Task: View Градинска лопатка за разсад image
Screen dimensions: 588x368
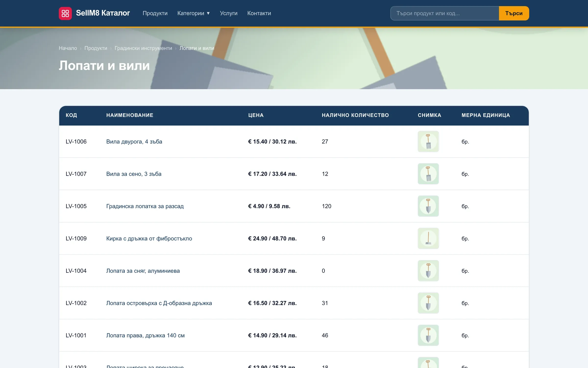Action: pyautogui.click(x=428, y=206)
